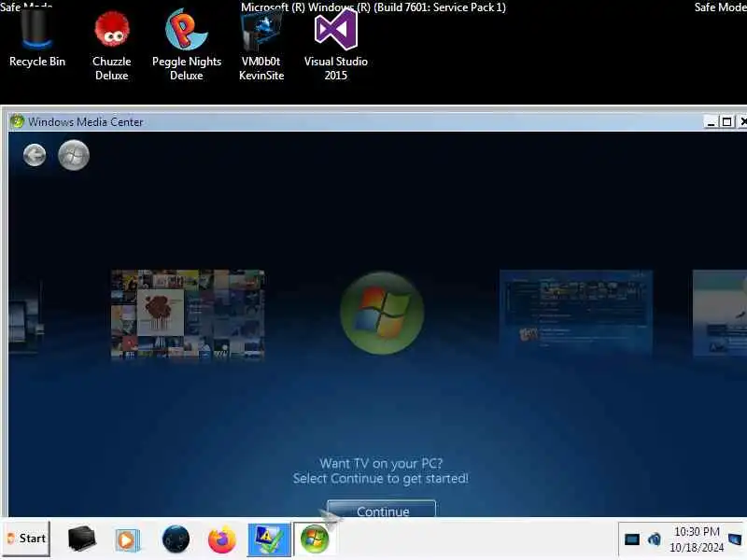
Task: Open the black folder taskbar icon
Action: 81,539
